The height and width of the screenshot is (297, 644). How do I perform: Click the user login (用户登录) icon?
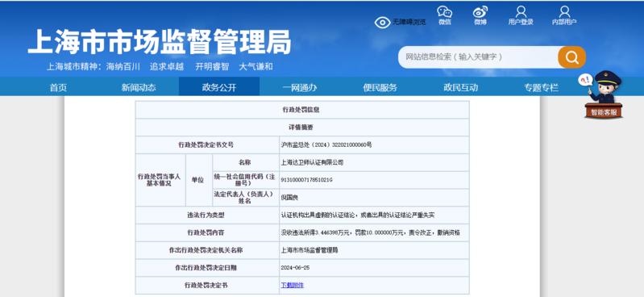coord(521,11)
